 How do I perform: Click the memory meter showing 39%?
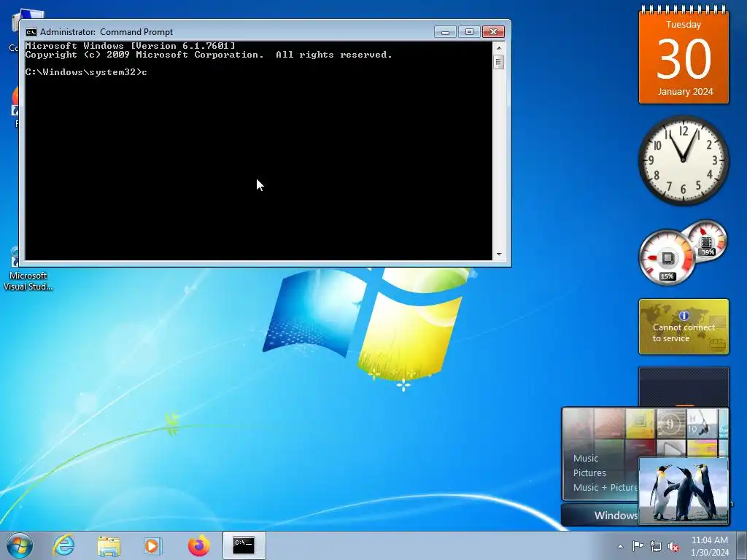(705, 241)
